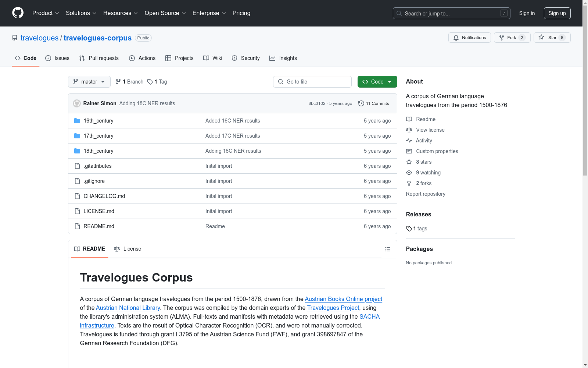
Task: Expand the Product menu
Action: (46, 13)
